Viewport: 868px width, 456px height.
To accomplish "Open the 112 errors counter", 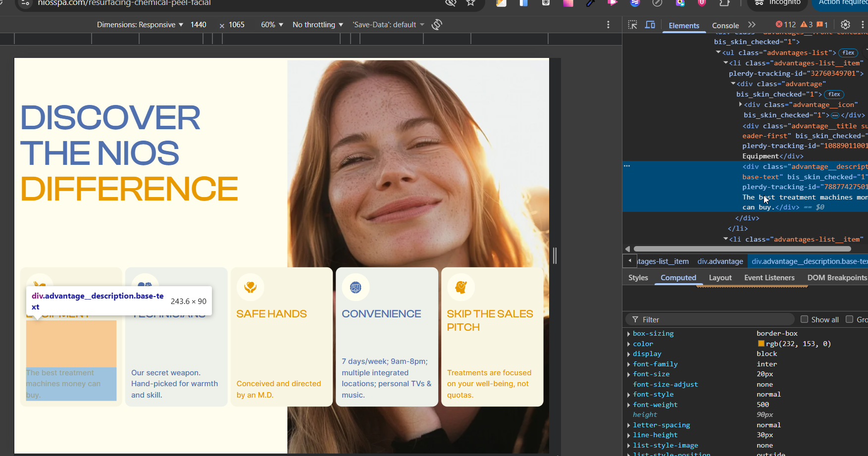I will point(785,25).
